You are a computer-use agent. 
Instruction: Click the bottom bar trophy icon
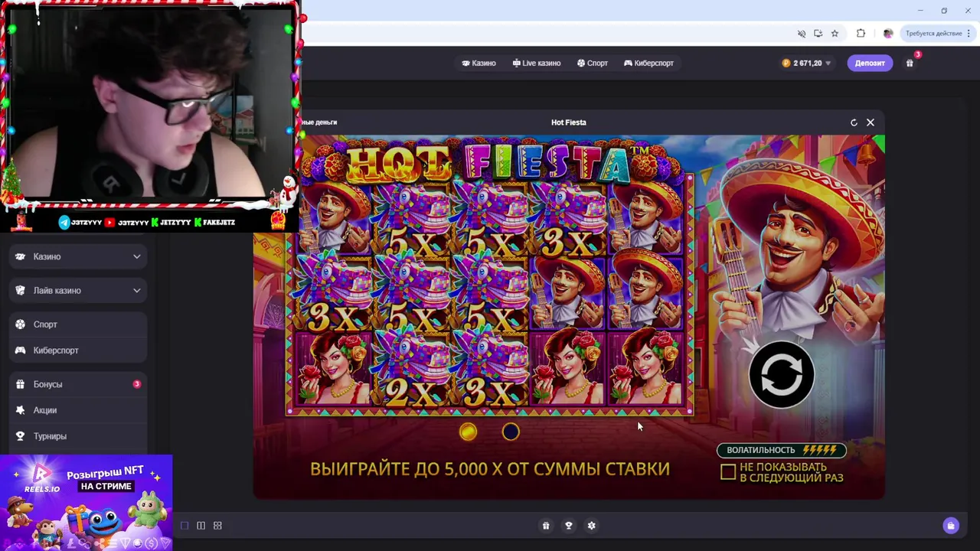(568, 526)
